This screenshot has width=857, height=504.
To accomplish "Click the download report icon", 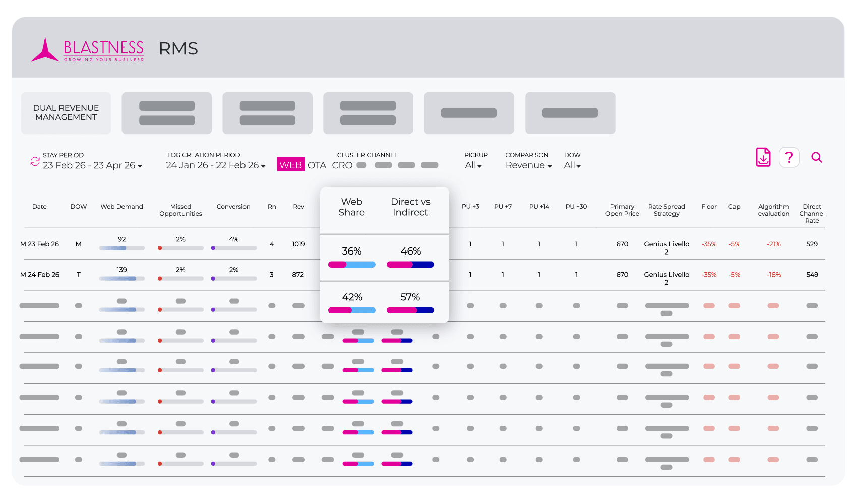I will coord(763,158).
